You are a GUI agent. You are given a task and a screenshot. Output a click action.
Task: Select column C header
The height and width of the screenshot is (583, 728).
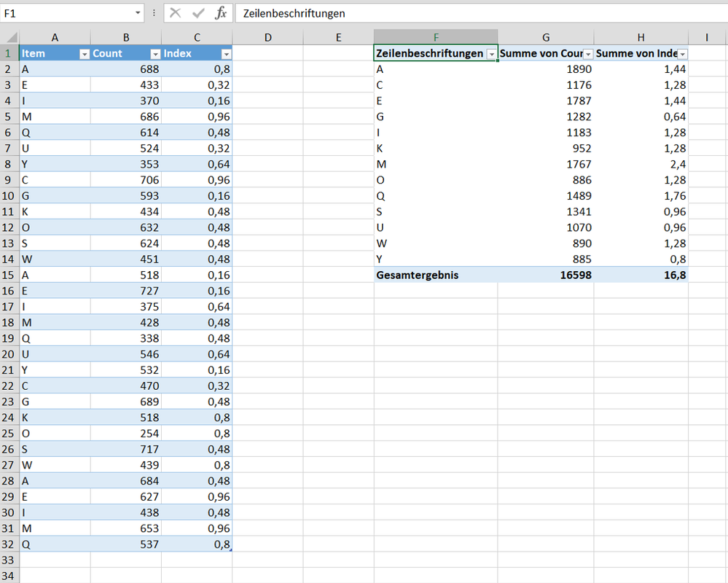pyautogui.click(x=197, y=37)
